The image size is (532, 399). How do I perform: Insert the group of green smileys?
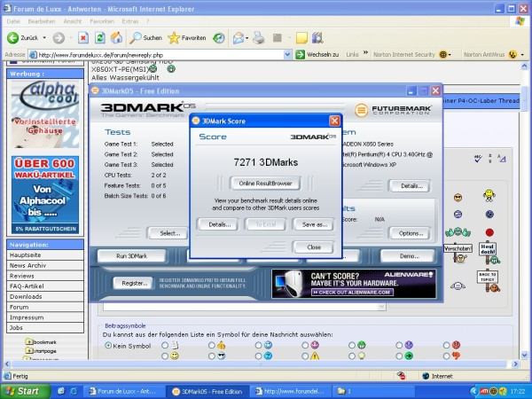tap(458, 232)
